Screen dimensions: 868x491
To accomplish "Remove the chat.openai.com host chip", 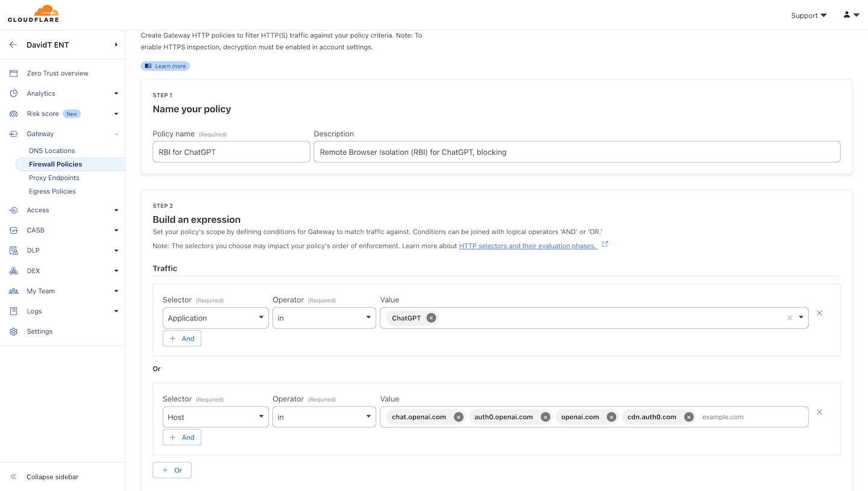I will 459,417.
